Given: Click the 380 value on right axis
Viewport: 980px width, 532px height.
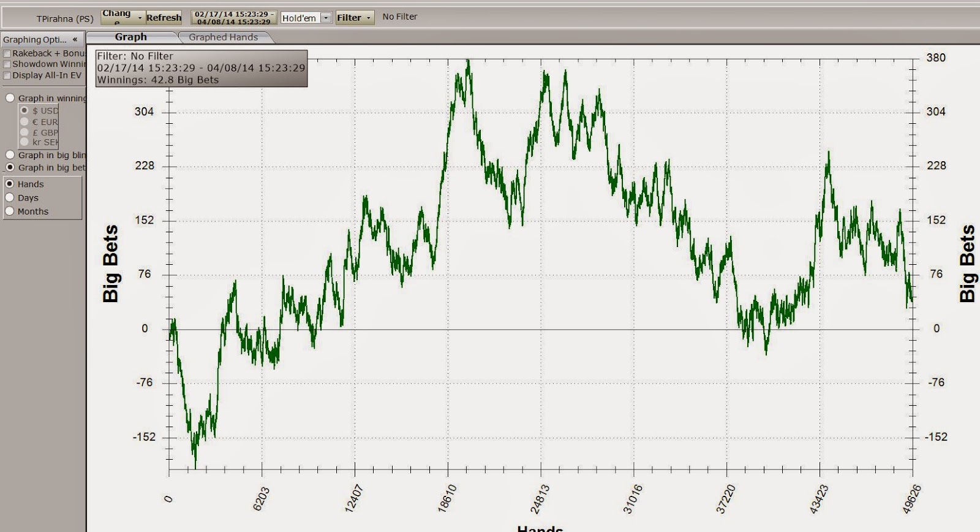Looking at the screenshot, I should point(936,58).
